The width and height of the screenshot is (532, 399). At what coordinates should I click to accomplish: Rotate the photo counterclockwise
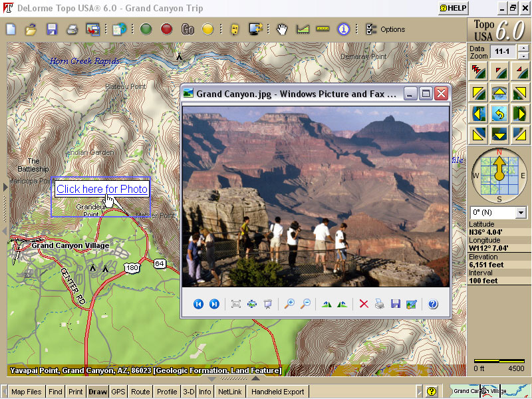(342, 304)
